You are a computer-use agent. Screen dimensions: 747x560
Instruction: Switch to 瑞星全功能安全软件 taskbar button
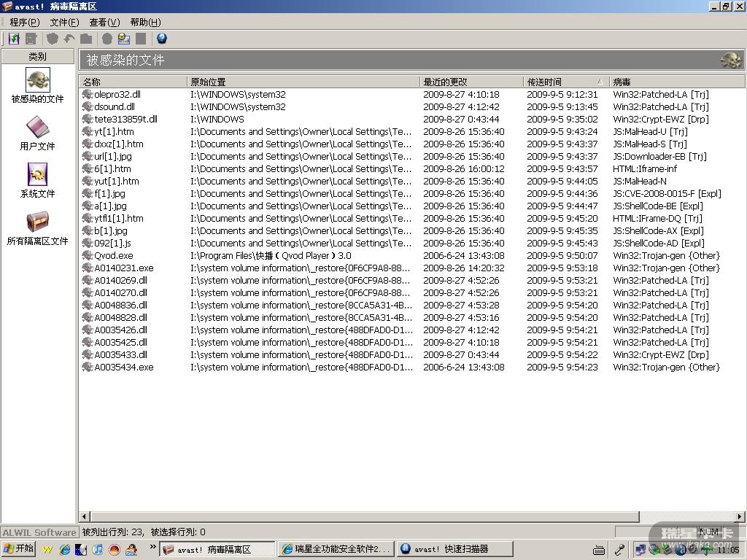click(336, 549)
